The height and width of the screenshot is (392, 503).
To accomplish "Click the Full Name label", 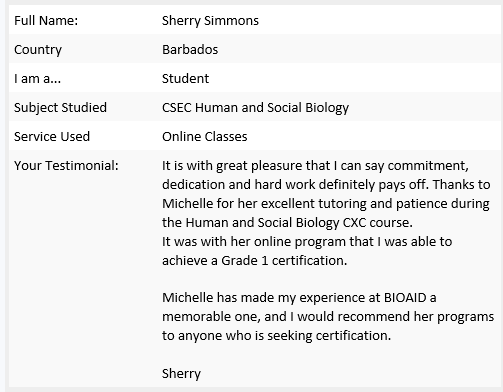I will tap(46, 21).
